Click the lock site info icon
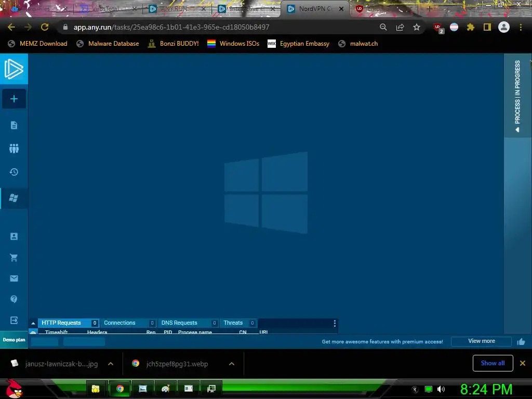Screen dimensions: 532x399 (65, 27)
